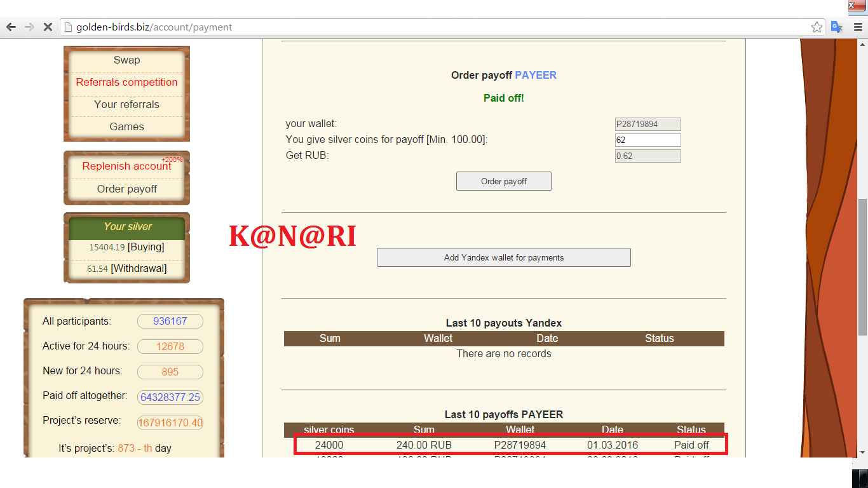This screenshot has width=868, height=488.
Task: Stop page loading with X icon
Action: coord(48,27)
